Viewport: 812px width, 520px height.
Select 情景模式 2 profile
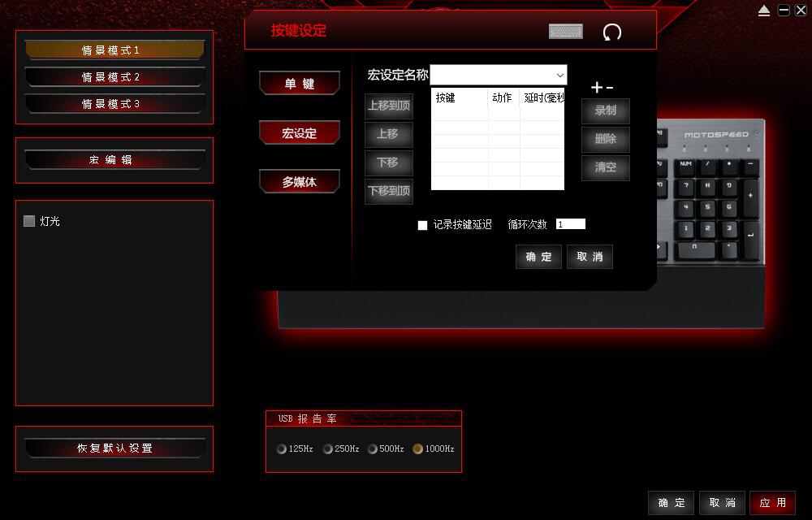tap(114, 77)
